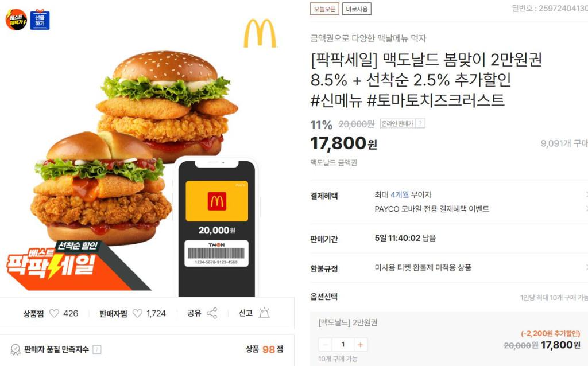Click the 베스트 팍팍세일 round badge
The image size is (588, 366).
16,20
